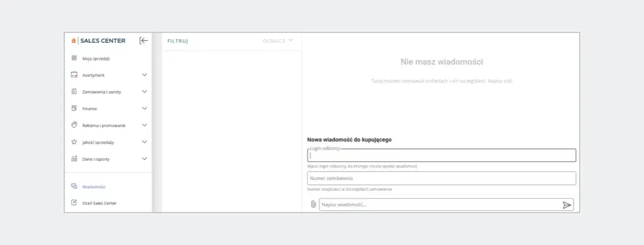The width and height of the screenshot is (644, 245).
Task: Focus the Login odbiorcy input field
Action: pos(441,156)
